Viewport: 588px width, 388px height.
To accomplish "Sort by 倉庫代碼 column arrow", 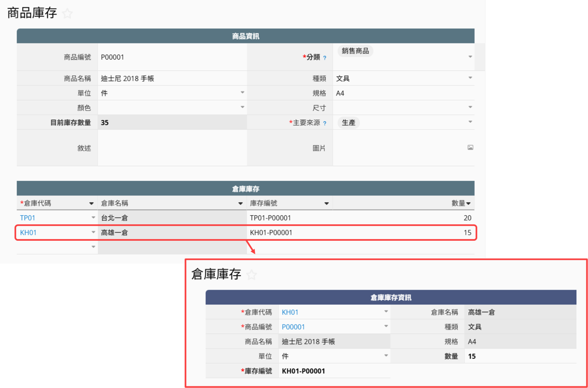I will coord(91,203).
